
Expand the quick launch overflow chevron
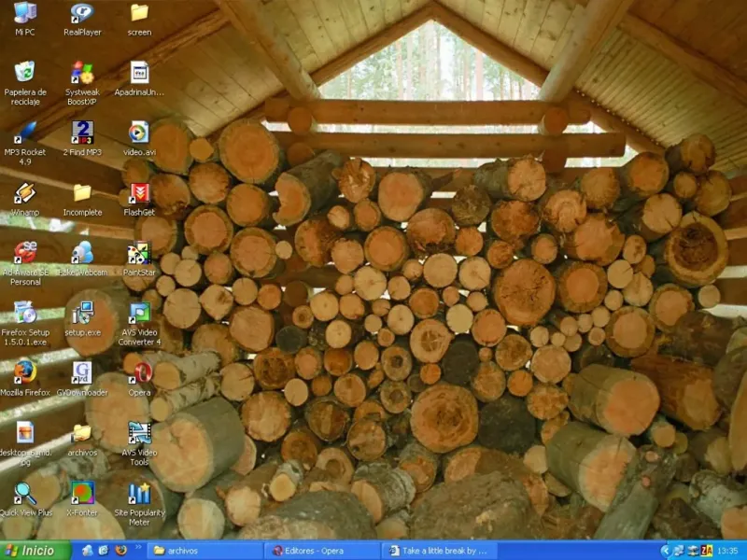pyautogui.click(x=138, y=547)
